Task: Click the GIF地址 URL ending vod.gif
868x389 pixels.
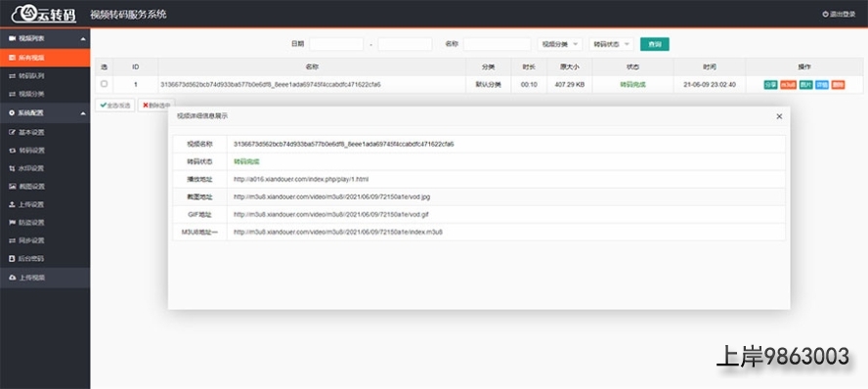Action: pyautogui.click(x=331, y=214)
